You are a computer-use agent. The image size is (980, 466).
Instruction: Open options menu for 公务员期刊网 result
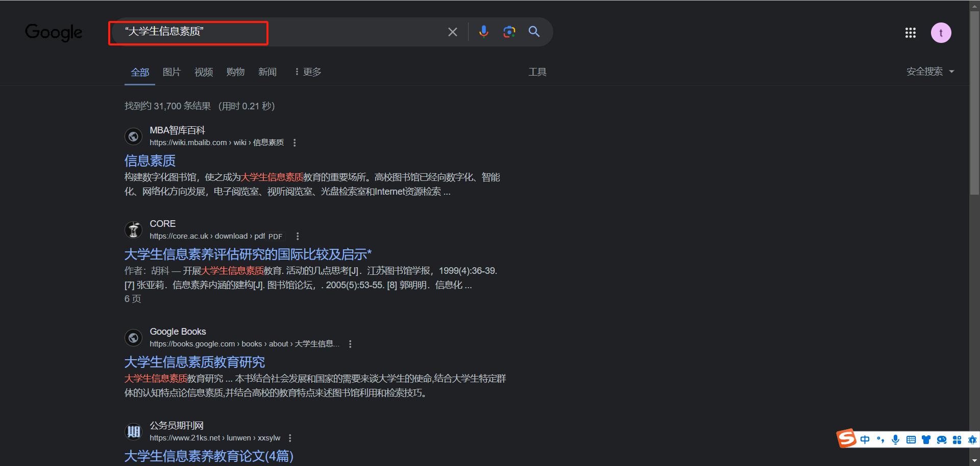[x=290, y=438]
